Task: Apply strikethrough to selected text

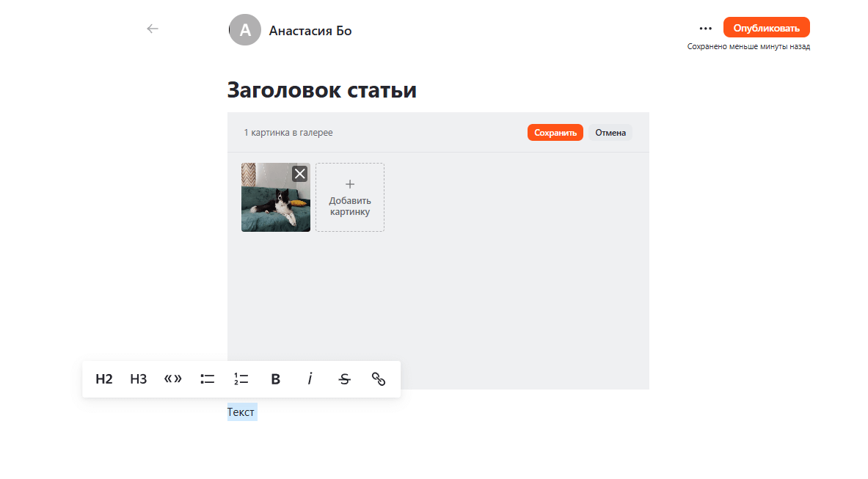Action: point(344,379)
